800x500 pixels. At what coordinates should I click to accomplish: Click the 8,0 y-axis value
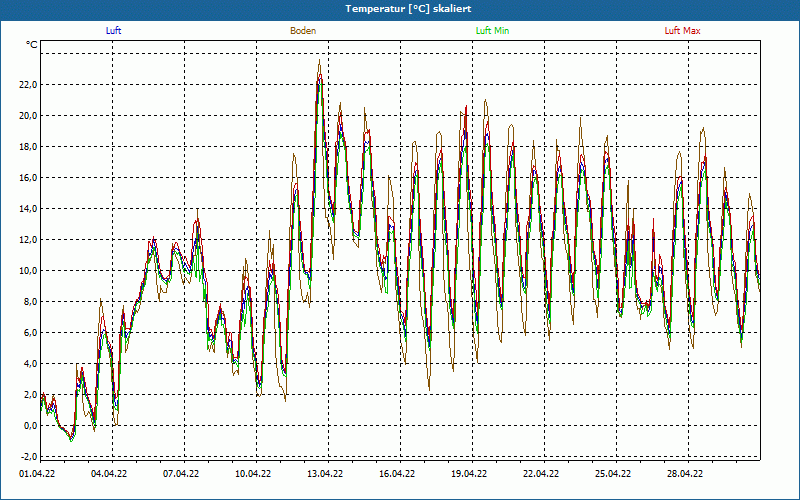[30, 302]
